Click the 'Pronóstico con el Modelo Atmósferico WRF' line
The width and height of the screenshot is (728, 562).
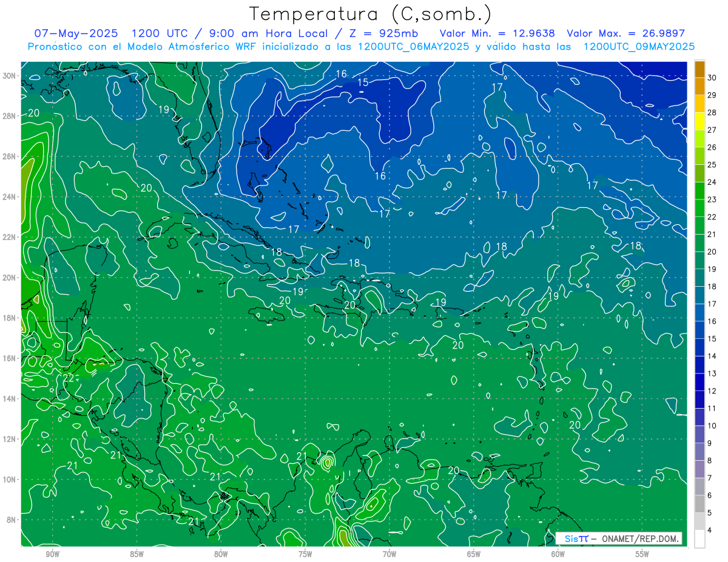tap(361, 47)
